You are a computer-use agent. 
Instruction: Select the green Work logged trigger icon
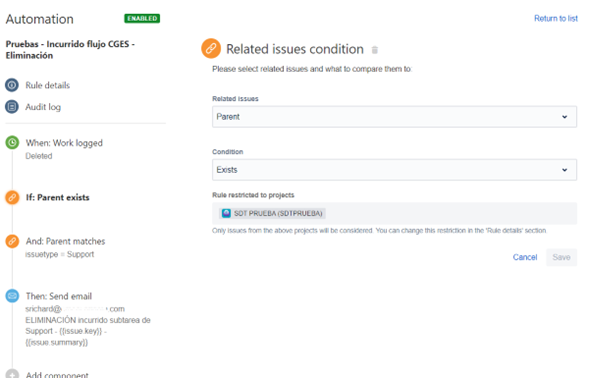tap(12, 143)
